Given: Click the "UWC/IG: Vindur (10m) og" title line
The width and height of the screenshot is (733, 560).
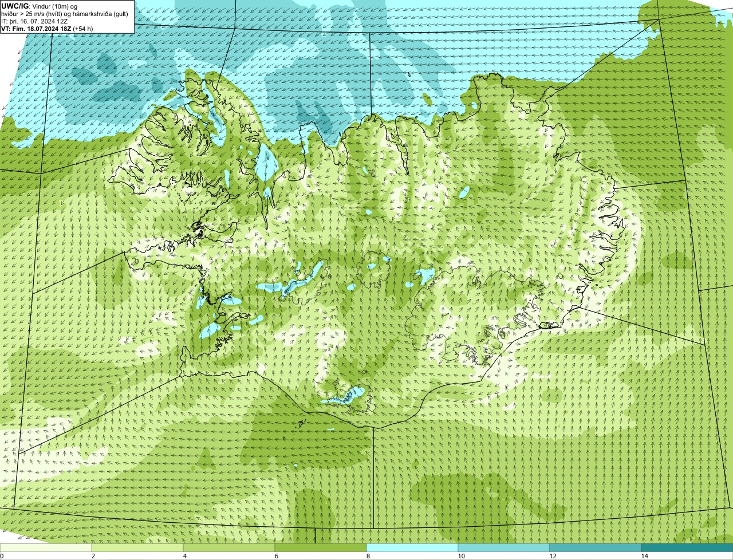Looking at the screenshot, I should point(40,6).
